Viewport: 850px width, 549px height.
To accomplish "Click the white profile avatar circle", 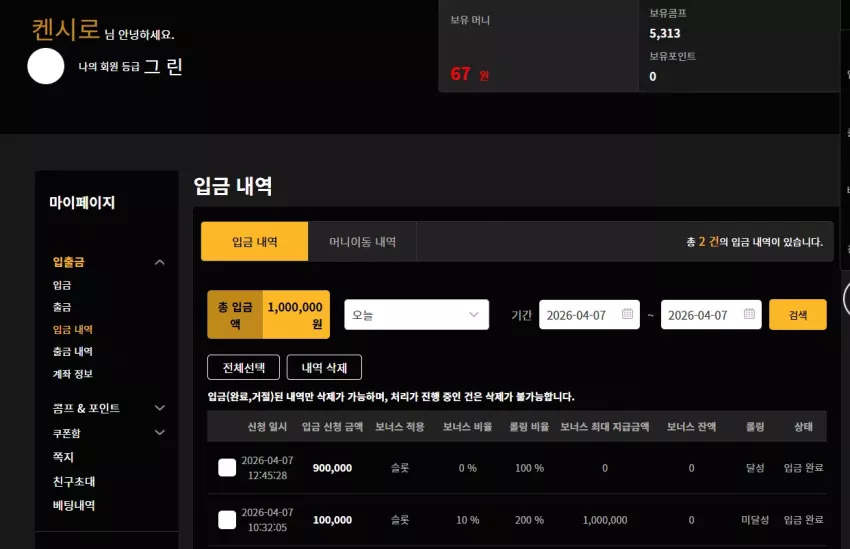I will click(x=46, y=66).
